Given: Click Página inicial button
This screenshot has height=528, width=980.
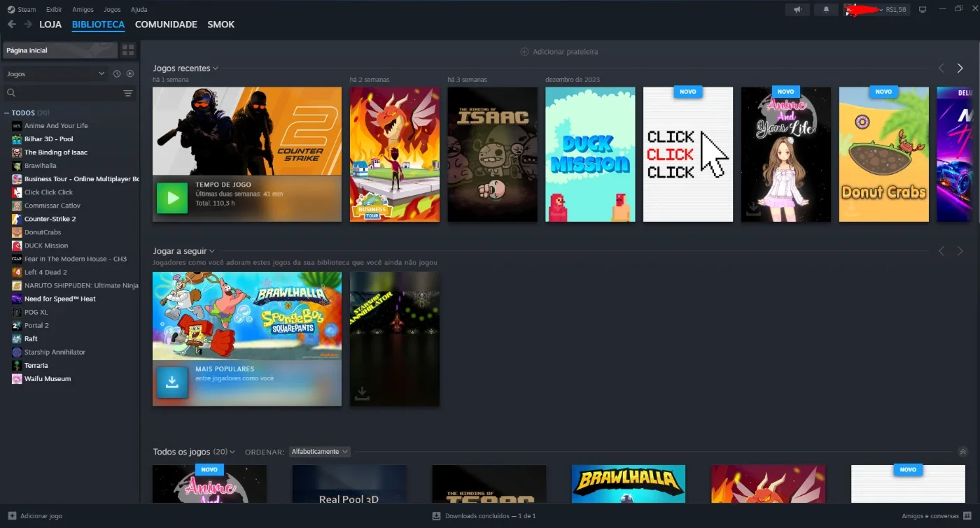Looking at the screenshot, I should pyautogui.click(x=60, y=50).
